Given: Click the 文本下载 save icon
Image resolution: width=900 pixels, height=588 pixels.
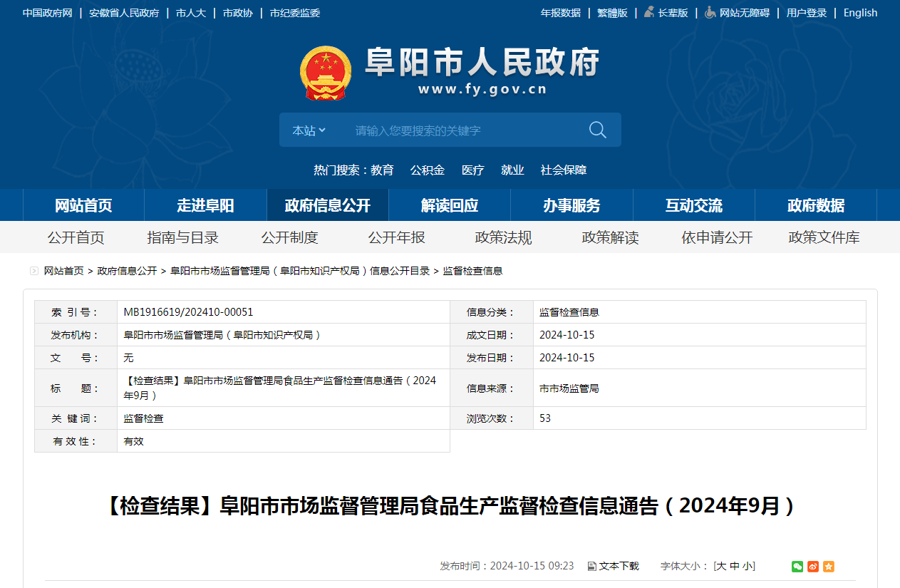Looking at the screenshot, I should tap(591, 567).
